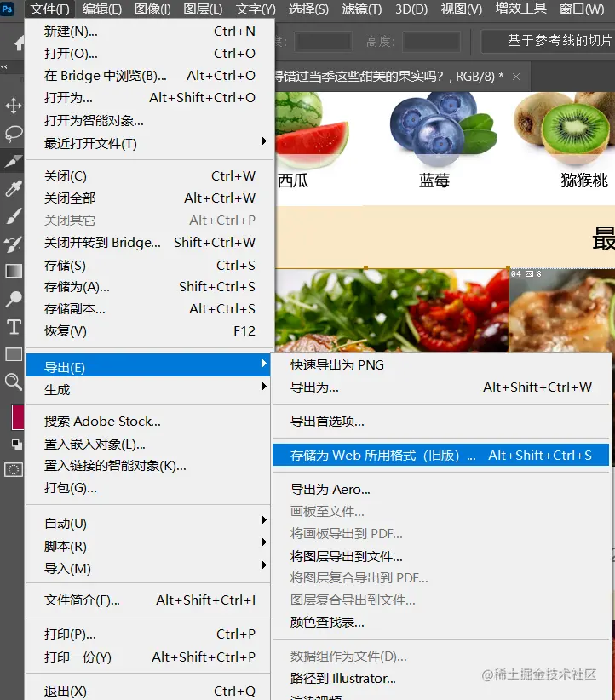The image size is (615, 700).
Task: Open the 视图(V) menu
Action: 462,9
